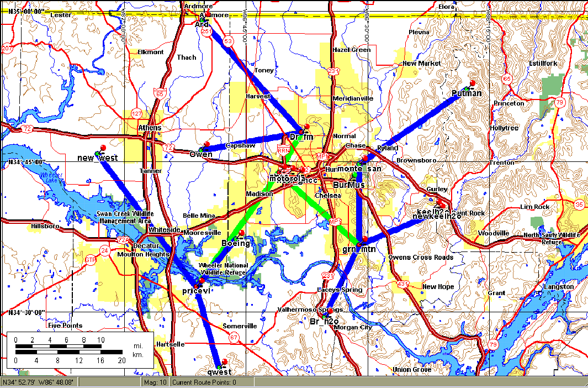Click the Athens city label
The width and height of the screenshot is (588, 388).
tap(150, 128)
